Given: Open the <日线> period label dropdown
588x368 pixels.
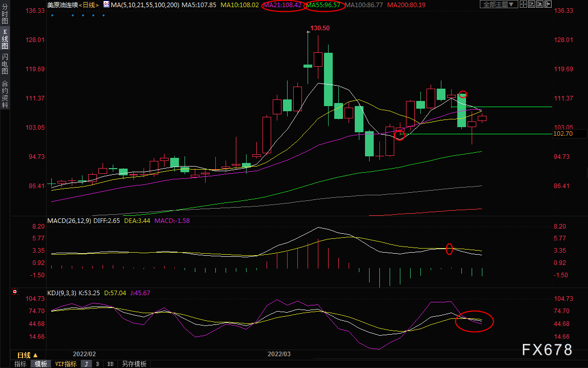Looking at the screenshot, I should (89, 5).
